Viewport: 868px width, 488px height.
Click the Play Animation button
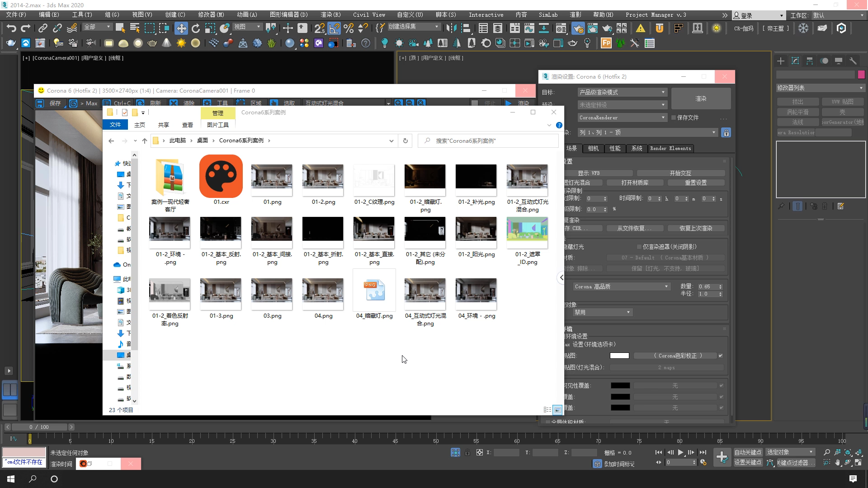(680, 452)
